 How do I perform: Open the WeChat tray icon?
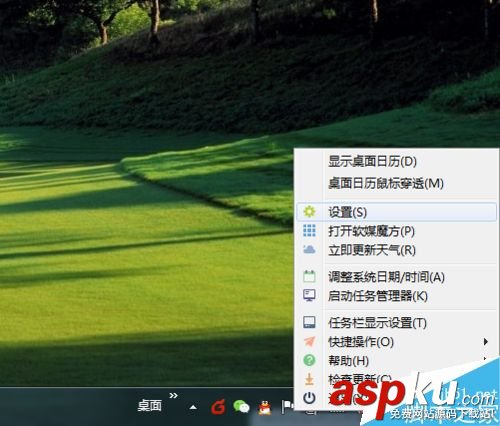241,407
